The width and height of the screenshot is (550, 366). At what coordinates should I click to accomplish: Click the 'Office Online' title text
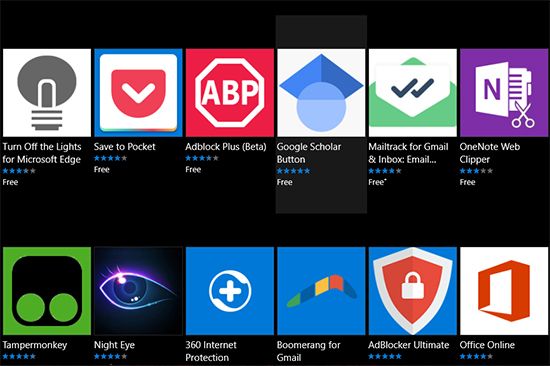click(487, 345)
